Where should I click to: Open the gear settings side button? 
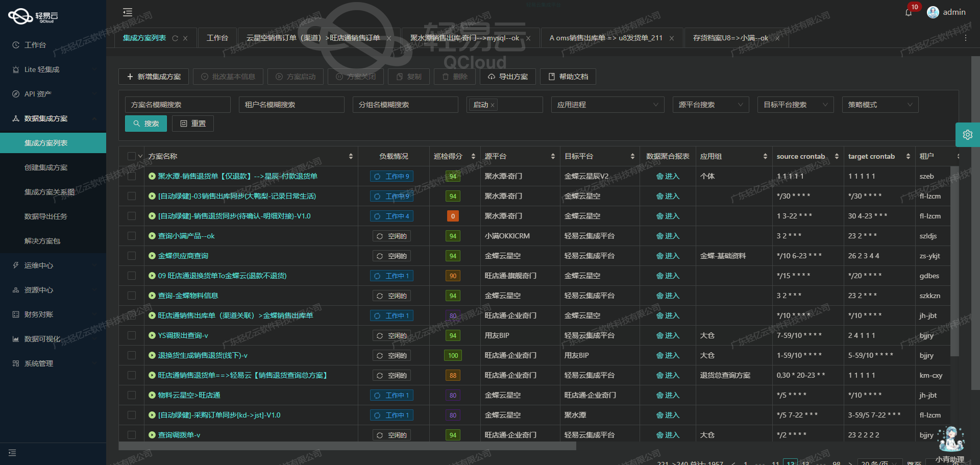point(968,135)
